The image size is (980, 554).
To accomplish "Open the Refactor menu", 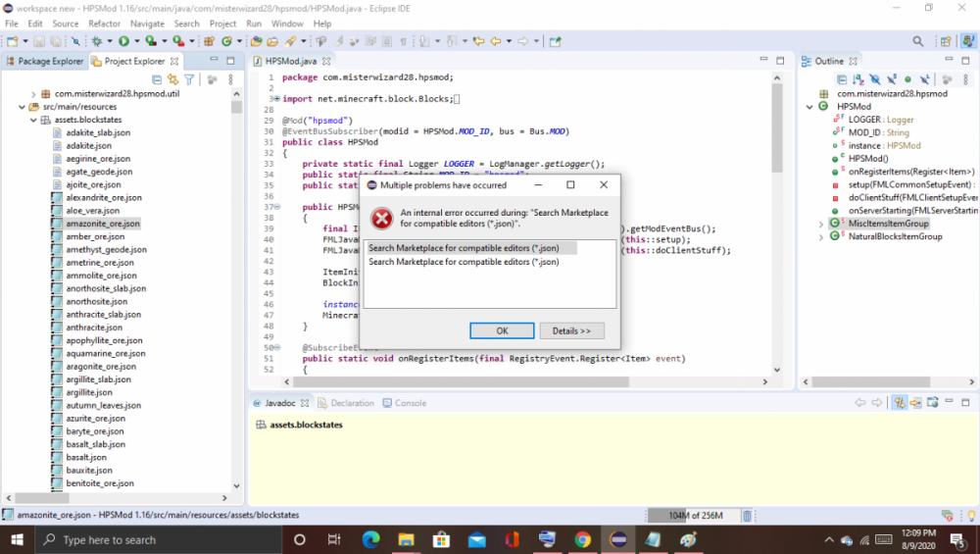I will 104,24.
